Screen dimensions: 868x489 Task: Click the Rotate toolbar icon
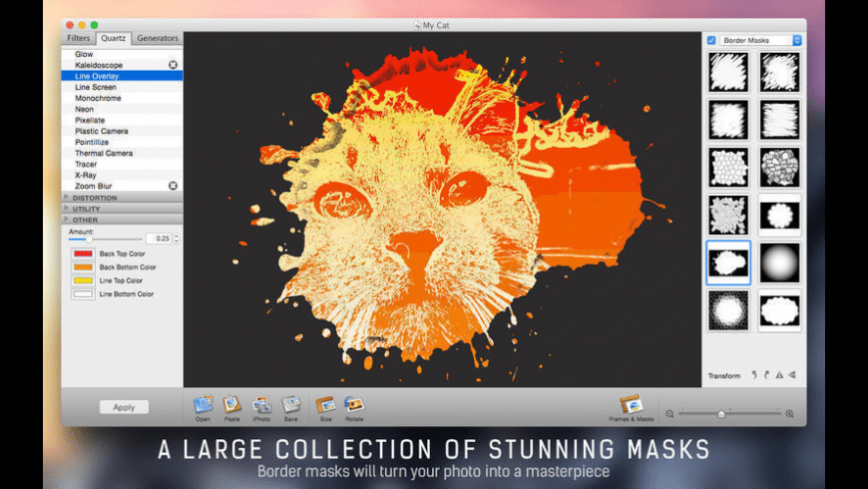pos(353,404)
